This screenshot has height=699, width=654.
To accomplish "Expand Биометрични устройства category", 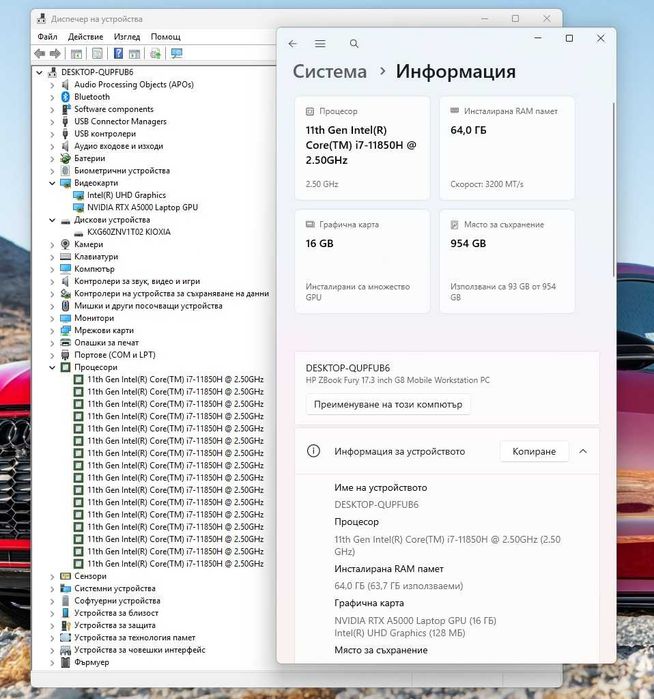I will pyautogui.click(x=52, y=171).
